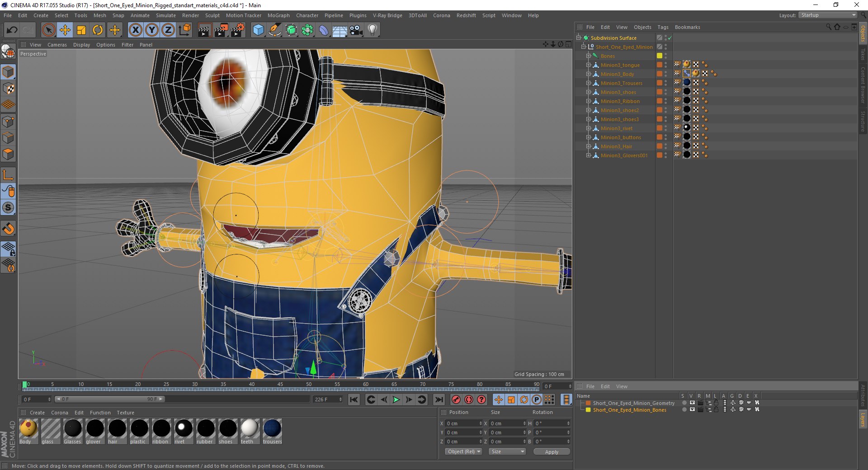Render active view clapperboard icon
Image resolution: width=868 pixels, height=470 pixels.
click(204, 30)
